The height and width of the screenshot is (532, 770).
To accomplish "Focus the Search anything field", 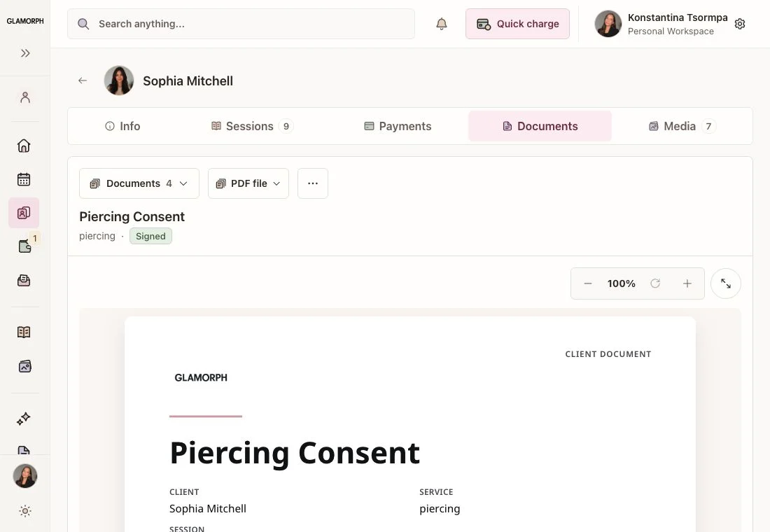I will [241, 24].
